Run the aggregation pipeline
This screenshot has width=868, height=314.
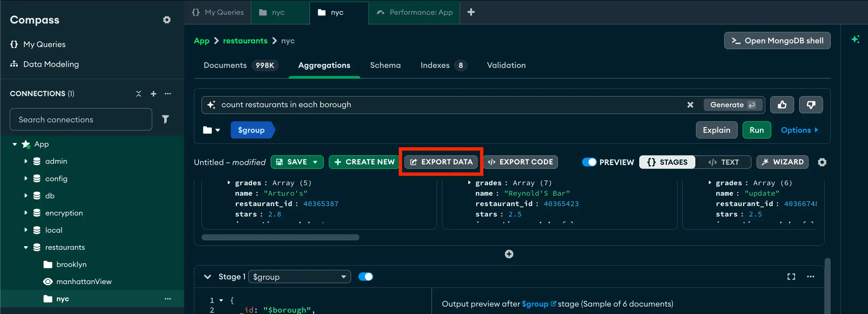coord(756,130)
